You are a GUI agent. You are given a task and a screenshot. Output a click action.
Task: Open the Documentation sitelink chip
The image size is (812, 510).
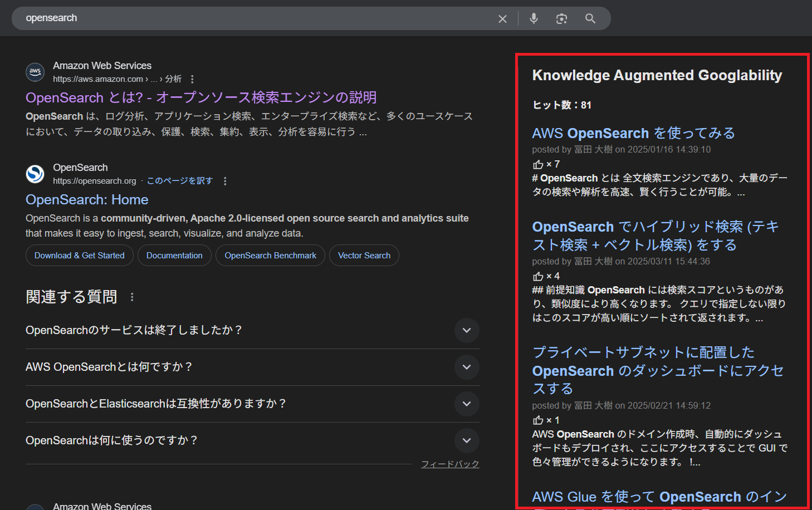coord(174,256)
